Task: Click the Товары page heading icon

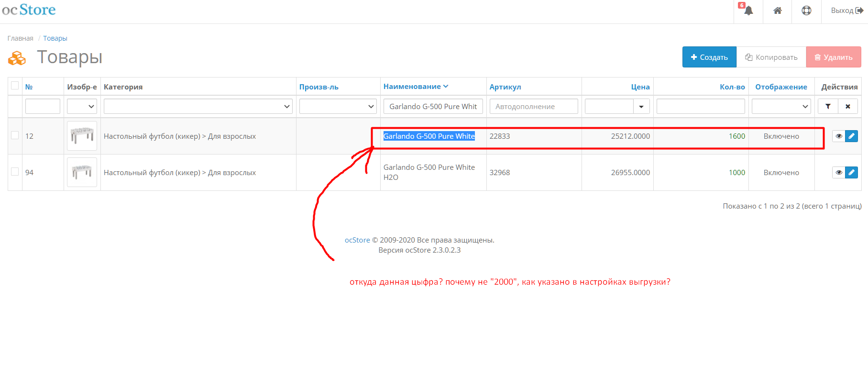Action: [17, 58]
